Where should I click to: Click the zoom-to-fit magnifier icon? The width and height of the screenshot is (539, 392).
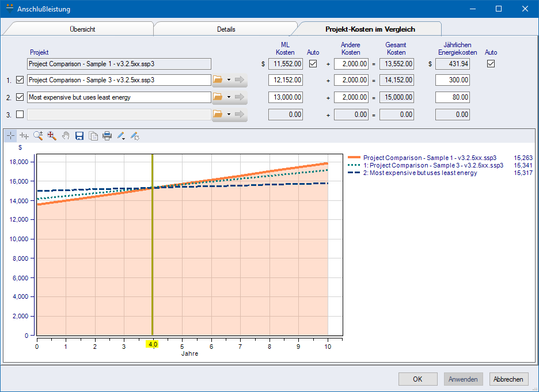click(52, 136)
